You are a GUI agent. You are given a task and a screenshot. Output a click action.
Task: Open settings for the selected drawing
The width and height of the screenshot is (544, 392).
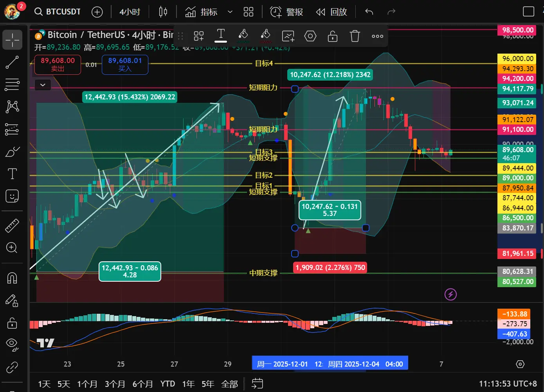(310, 36)
